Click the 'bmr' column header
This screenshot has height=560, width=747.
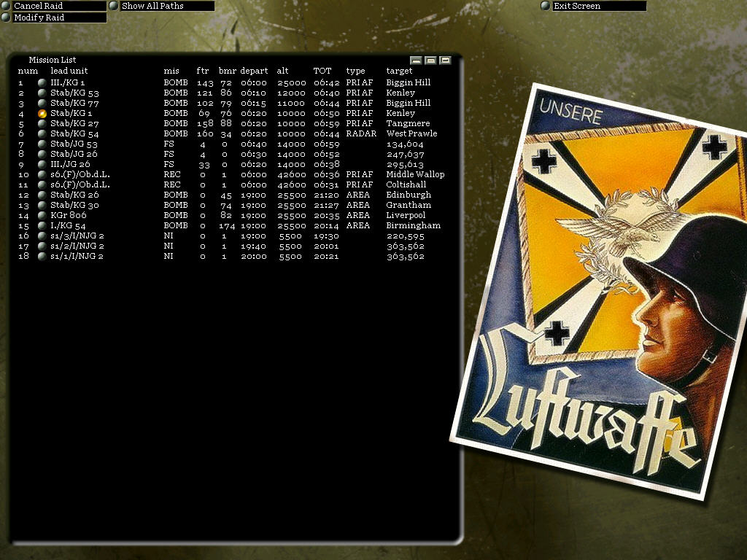[228, 71]
